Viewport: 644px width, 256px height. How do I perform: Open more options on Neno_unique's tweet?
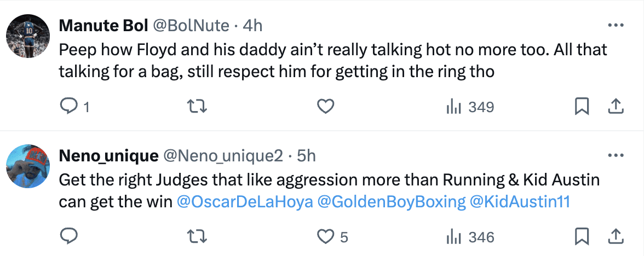[x=616, y=156]
